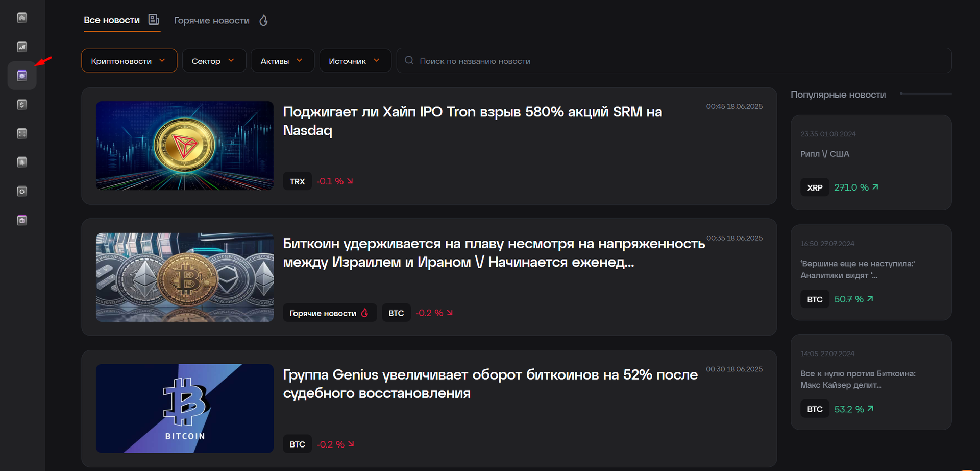Click timestamp 00:35 18.06.2025
Image resolution: width=980 pixels, height=471 pixels.
click(734, 238)
